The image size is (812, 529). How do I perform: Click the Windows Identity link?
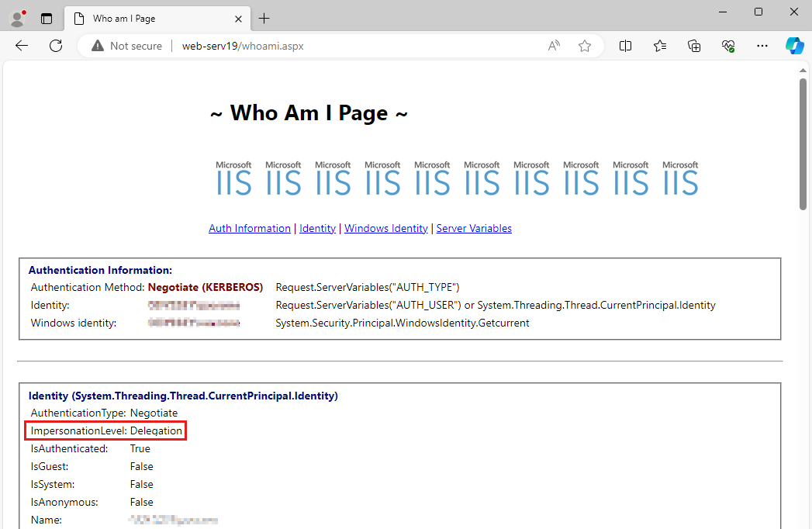click(x=385, y=228)
